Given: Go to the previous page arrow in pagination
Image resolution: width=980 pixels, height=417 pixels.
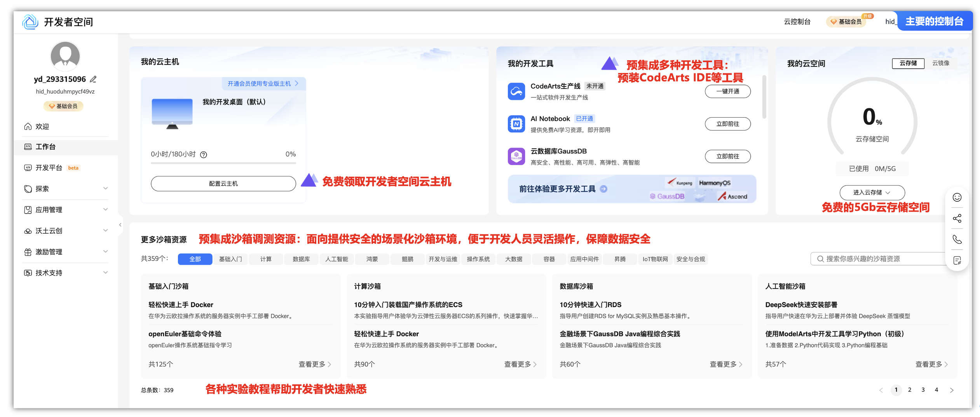Looking at the screenshot, I should coord(881,390).
